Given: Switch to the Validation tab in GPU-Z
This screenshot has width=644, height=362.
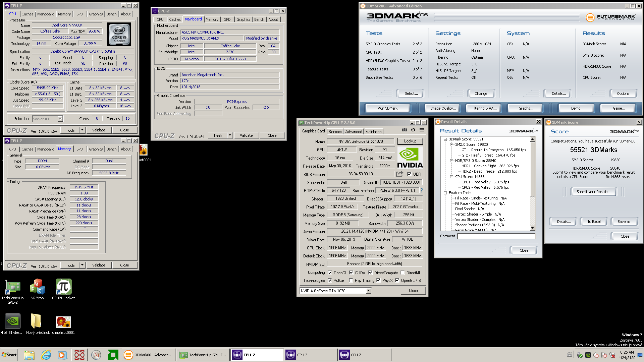Looking at the screenshot, I should tap(373, 132).
